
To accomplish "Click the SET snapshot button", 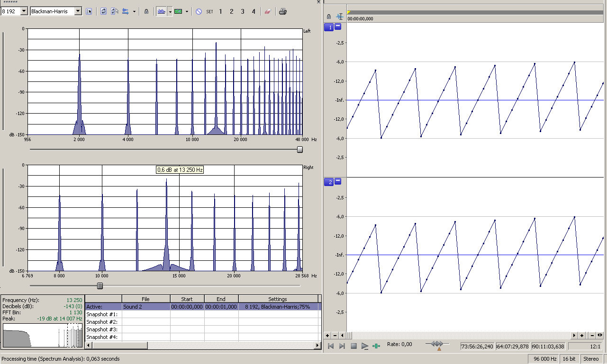I will 209,11.
